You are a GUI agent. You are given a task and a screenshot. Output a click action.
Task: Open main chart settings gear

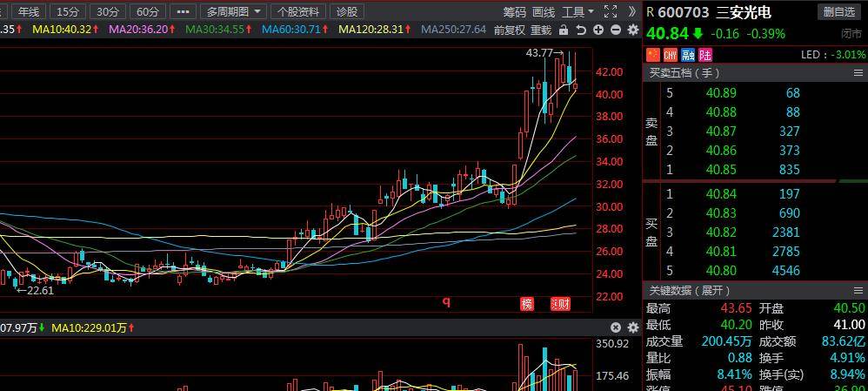point(632,30)
